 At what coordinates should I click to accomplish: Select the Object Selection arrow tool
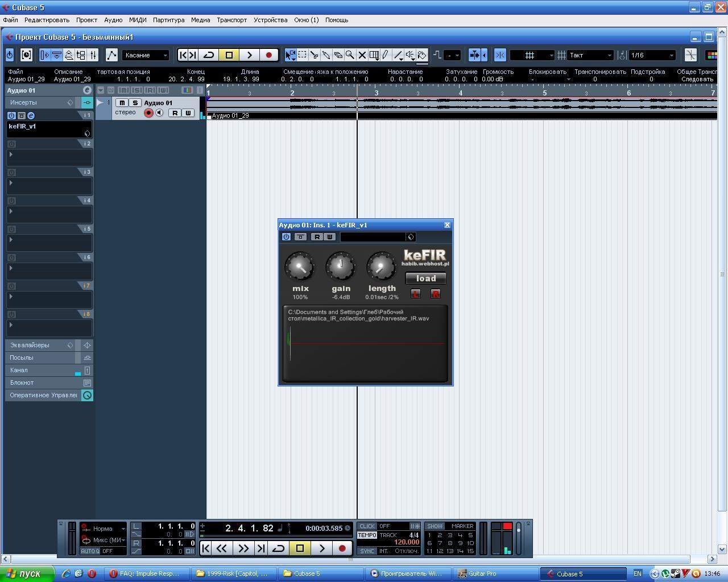[291, 55]
